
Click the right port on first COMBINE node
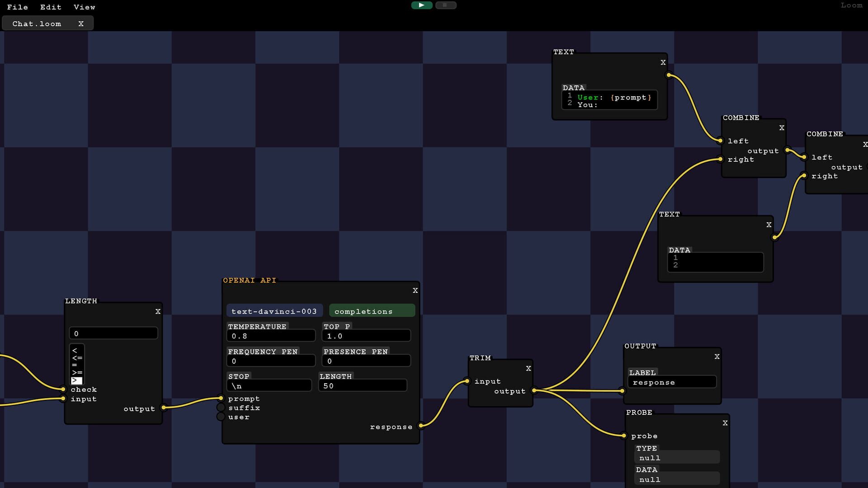coord(720,159)
